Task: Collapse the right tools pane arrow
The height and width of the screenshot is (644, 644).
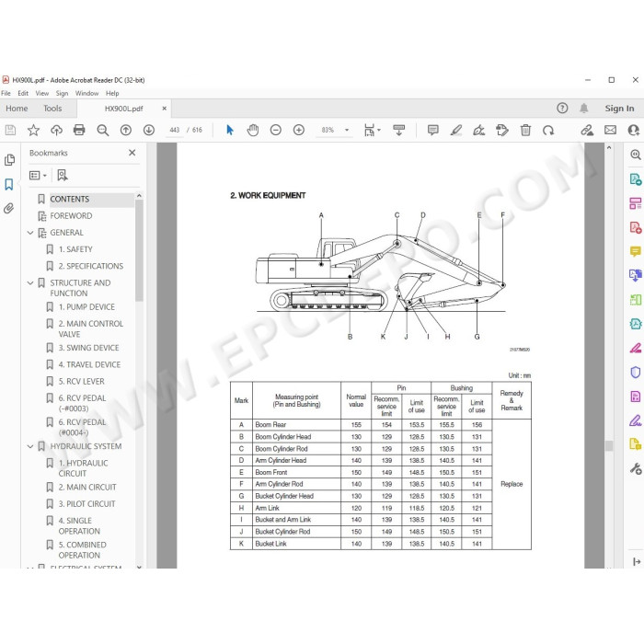Action: click(x=637, y=561)
